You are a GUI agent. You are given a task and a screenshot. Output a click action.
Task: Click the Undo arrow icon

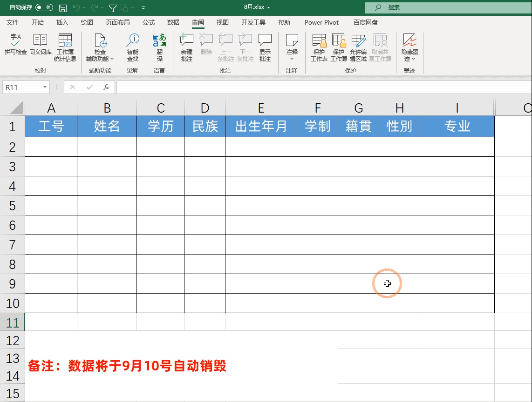tap(76, 7)
